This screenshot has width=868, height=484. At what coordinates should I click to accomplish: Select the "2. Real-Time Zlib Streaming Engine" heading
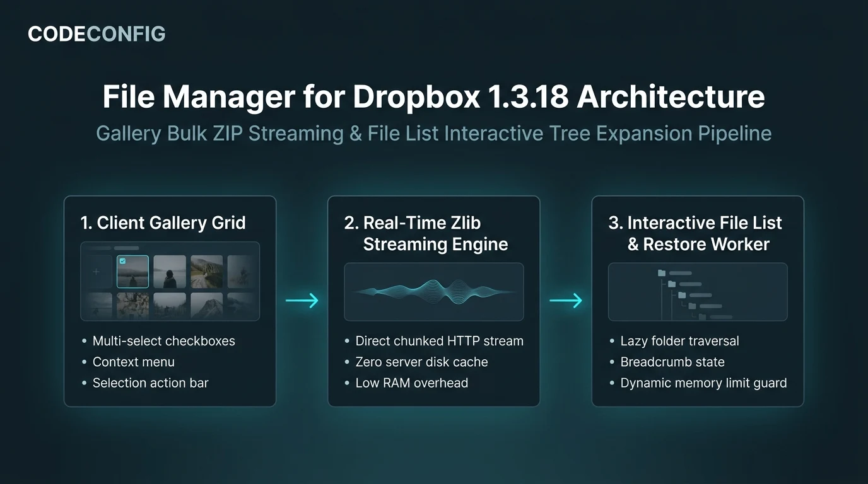click(x=426, y=233)
